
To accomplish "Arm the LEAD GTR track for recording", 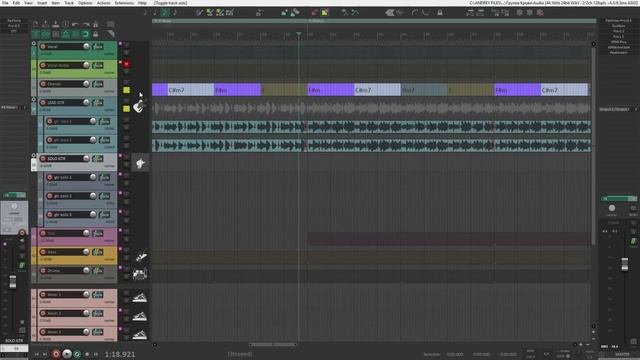I will (43, 102).
